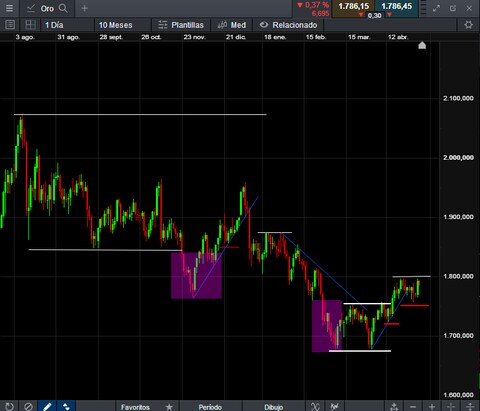Viewport: 480px width, 411px height.
Task: Click the Plantillas button
Action: [181, 25]
